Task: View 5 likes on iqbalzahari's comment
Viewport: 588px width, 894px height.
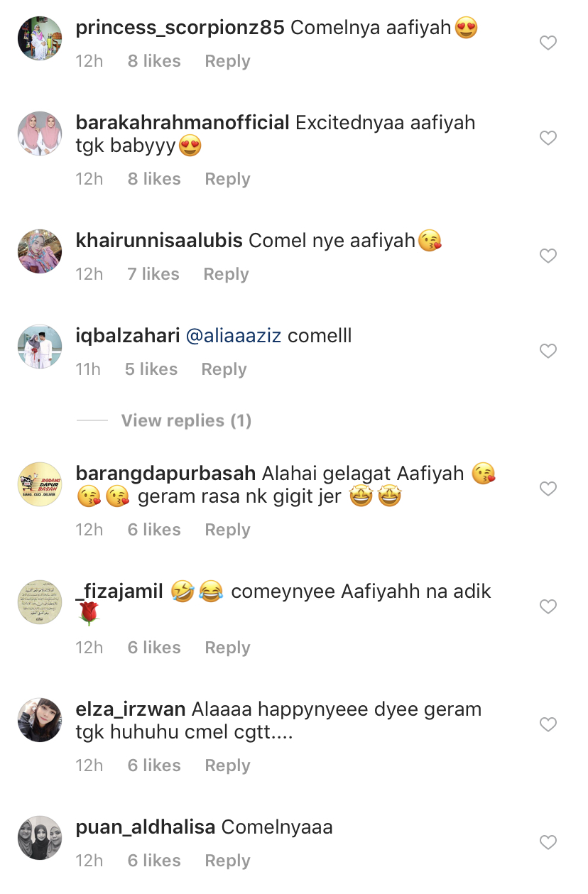Action: [151, 369]
